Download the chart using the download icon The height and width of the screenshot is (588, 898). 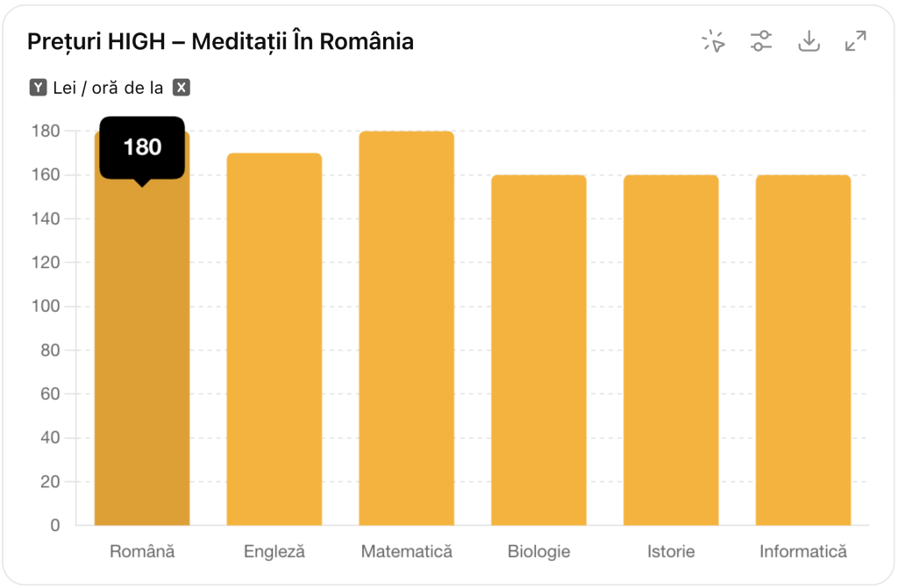coord(809,41)
